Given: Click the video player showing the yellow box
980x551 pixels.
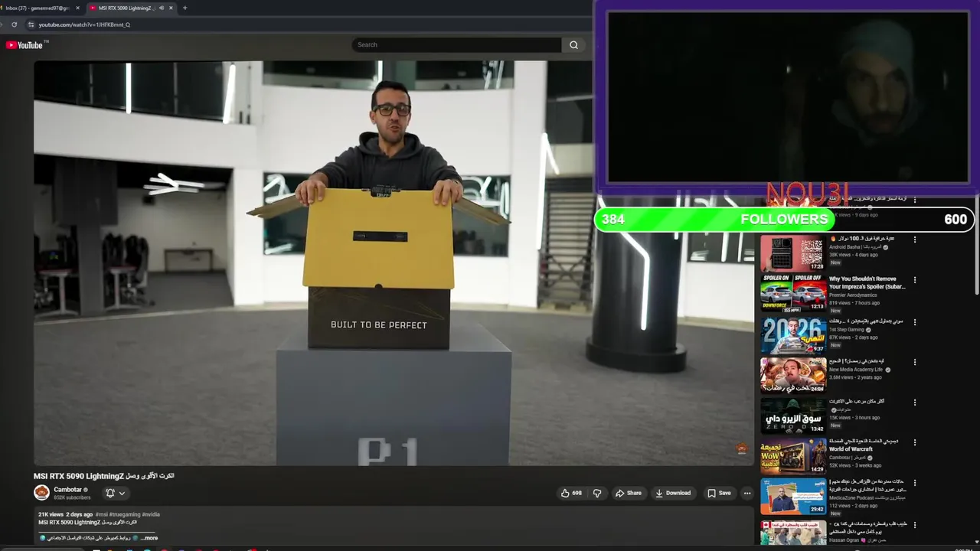Looking at the screenshot, I should pos(394,263).
